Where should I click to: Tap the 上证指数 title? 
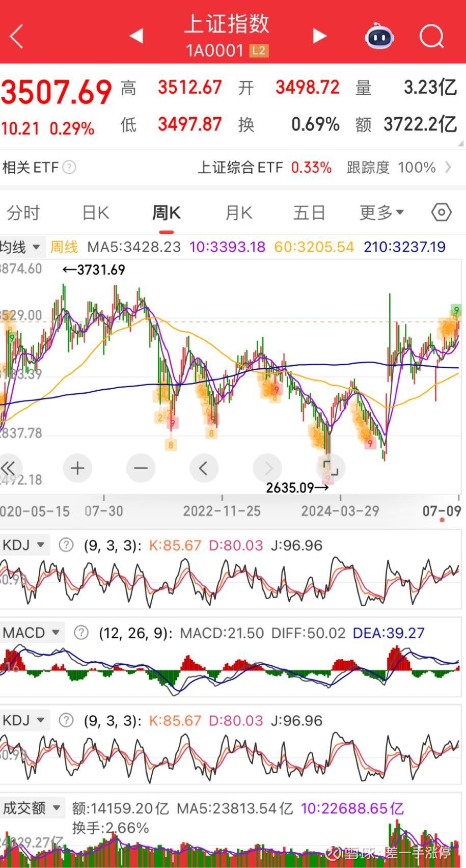[x=227, y=24]
